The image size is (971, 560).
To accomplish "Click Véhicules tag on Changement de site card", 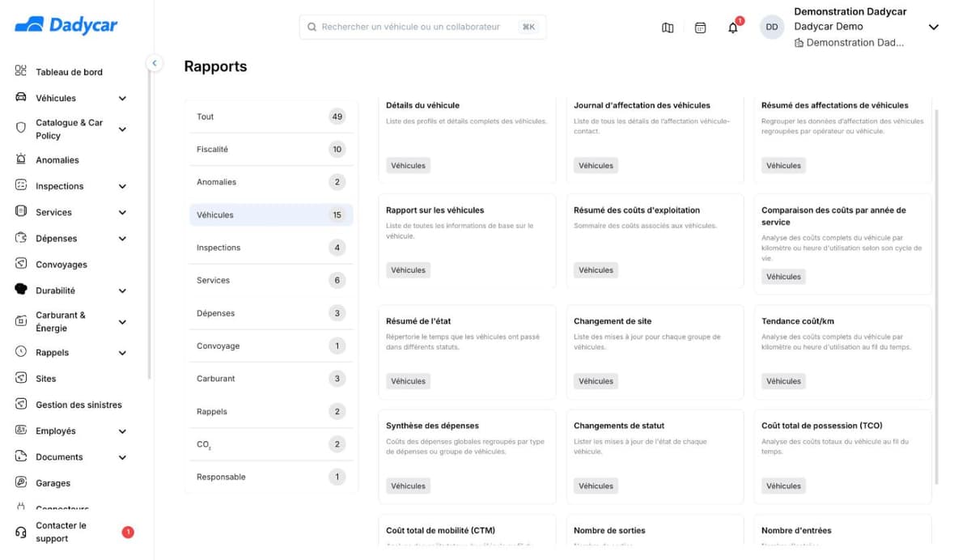I will pyautogui.click(x=596, y=381).
